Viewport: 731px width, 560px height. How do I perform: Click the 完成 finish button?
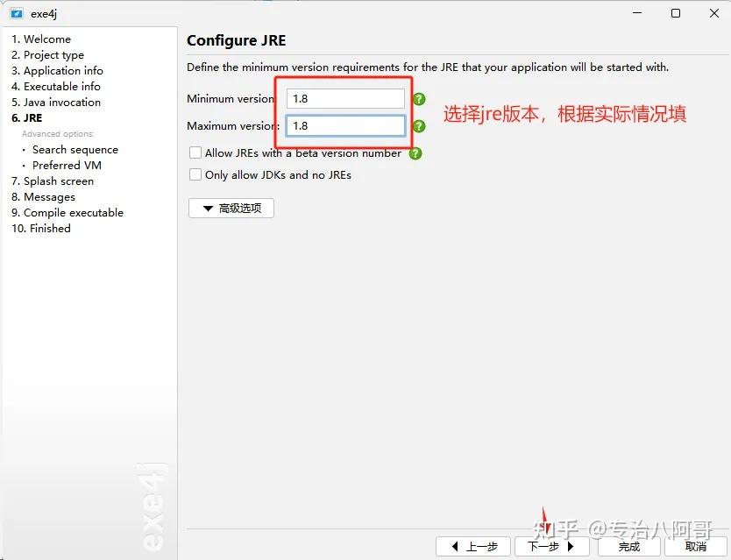click(x=628, y=546)
